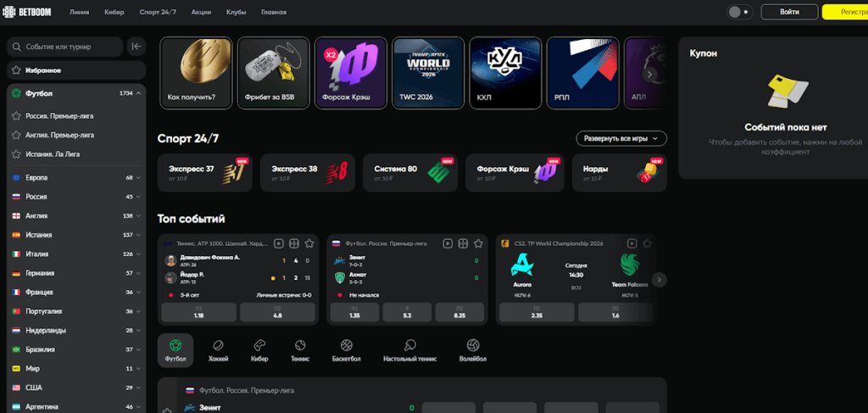Image resolution: width=868 pixels, height=413 pixels.
Task: Expand the Германия country group
Action: (138, 273)
